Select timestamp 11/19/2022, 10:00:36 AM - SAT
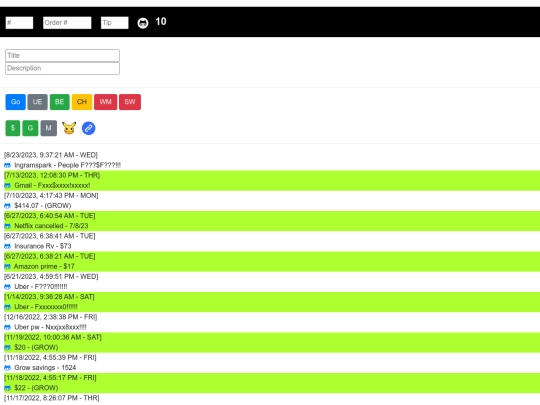Image resolution: width=540 pixels, height=405 pixels. 53,338
